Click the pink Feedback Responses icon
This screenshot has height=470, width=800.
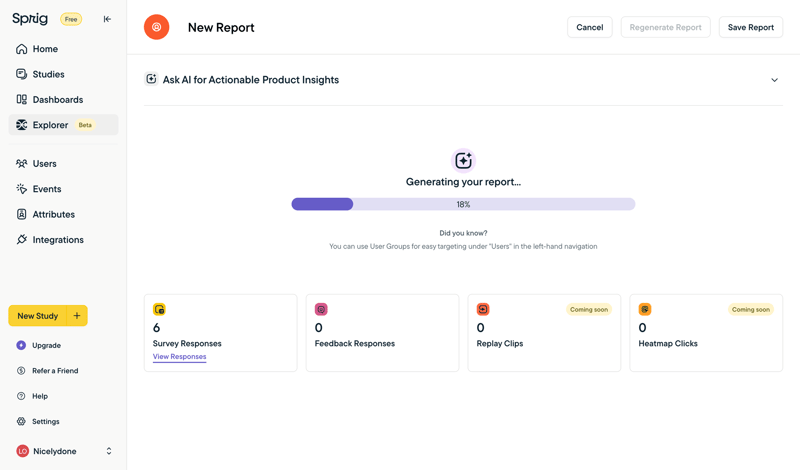tap(321, 309)
